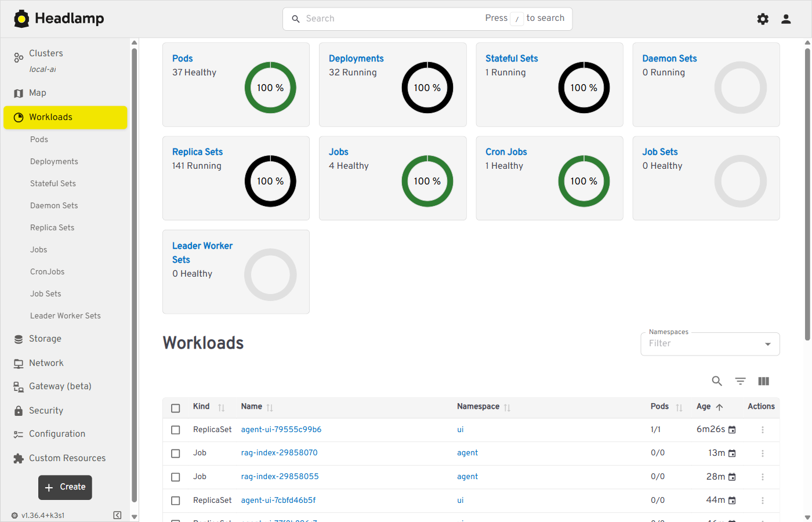The height and width of the screenshot is (522, 812).
Task: Open the show/hide columns icon
Action: pyautogui.click(x=763, y=381)
